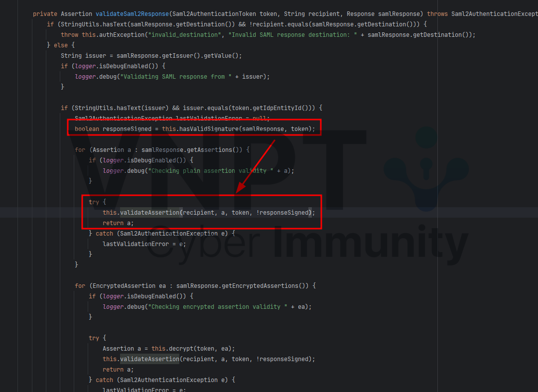
Task: Click the "Validating SAML response from " string
Action: [x=176, y=77]
